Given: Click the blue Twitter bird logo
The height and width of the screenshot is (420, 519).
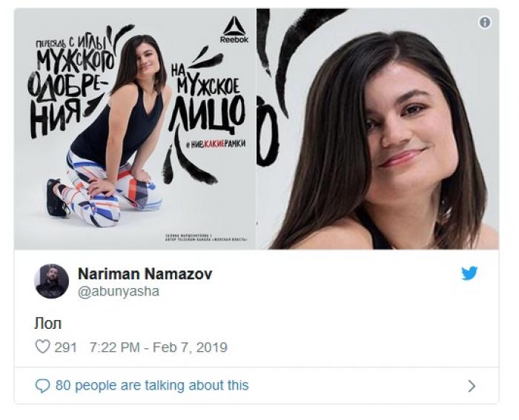Looking at the screenshot, I should (469, 273).
